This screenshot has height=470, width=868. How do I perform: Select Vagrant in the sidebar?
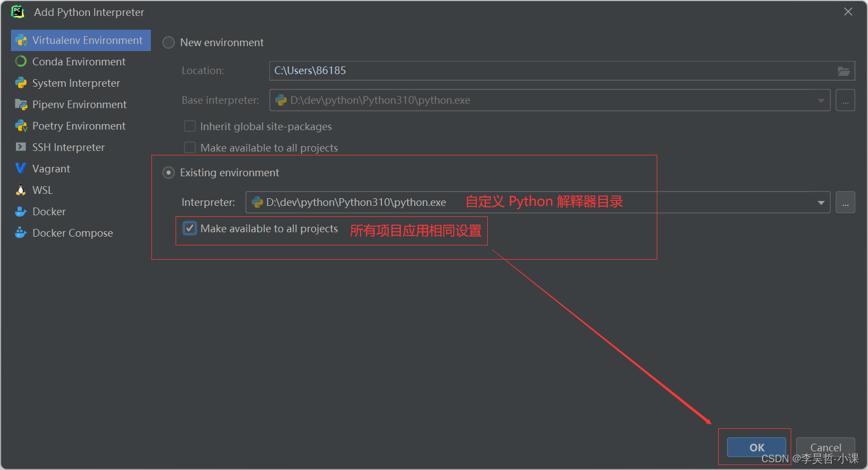[x=81, y=169]
